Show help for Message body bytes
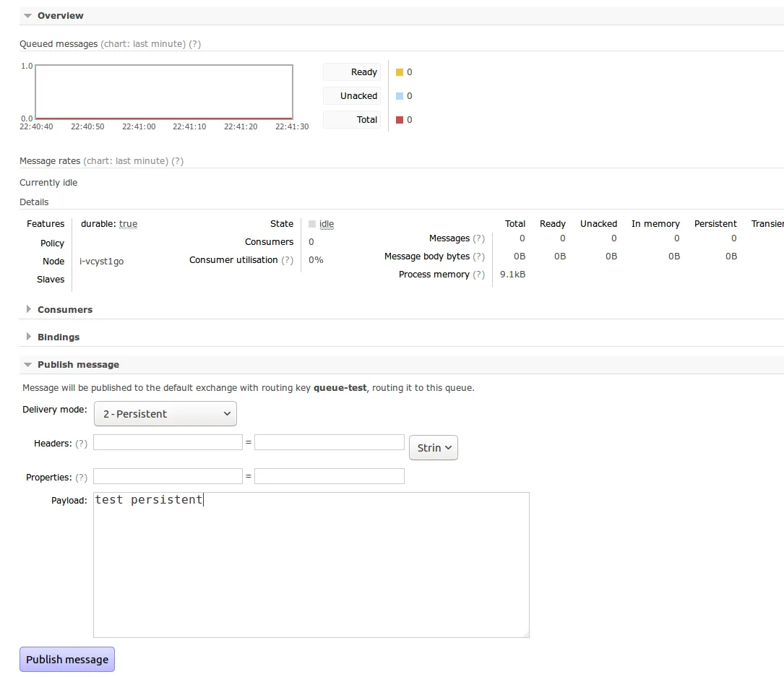This screenshot has height=677, width=784. click(478, 256)
